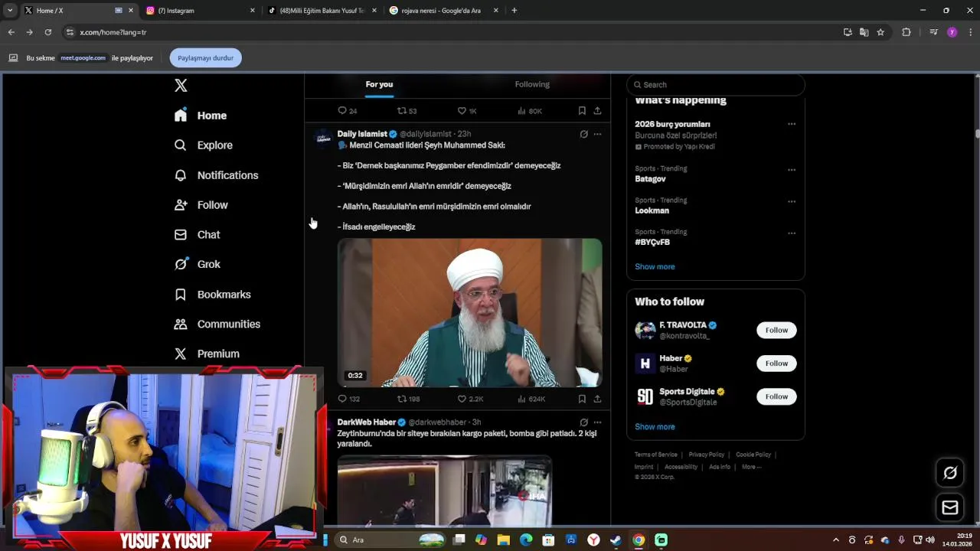Switch to the For you tab
This screenshot has height=551, width=980.
(x=379, y=84)
